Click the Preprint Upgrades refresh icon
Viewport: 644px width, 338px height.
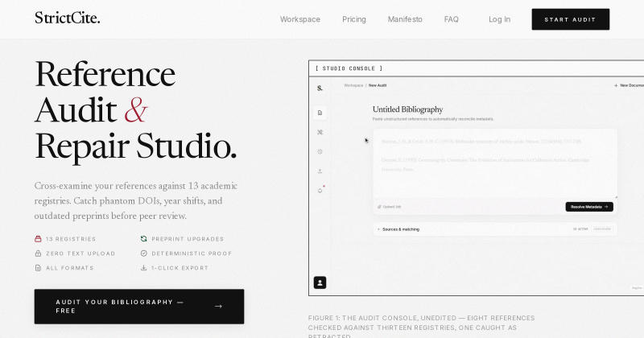click(x=144, y=239)
